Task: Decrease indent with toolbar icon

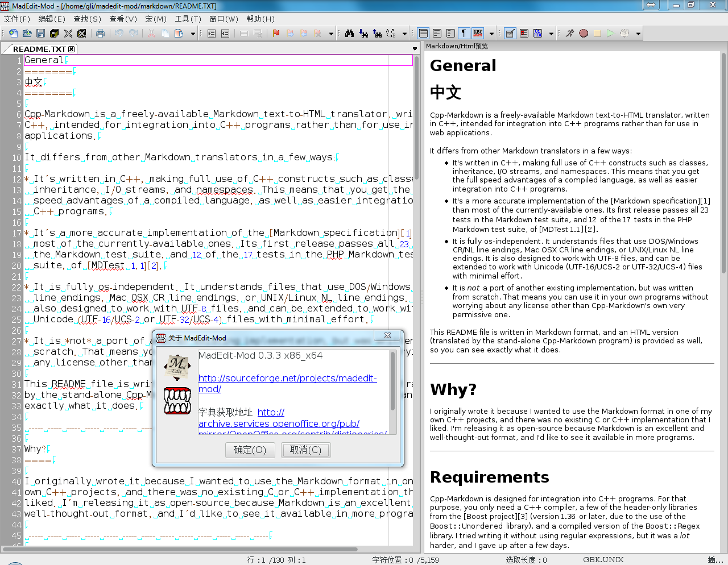Action: [x=225, y=34]
